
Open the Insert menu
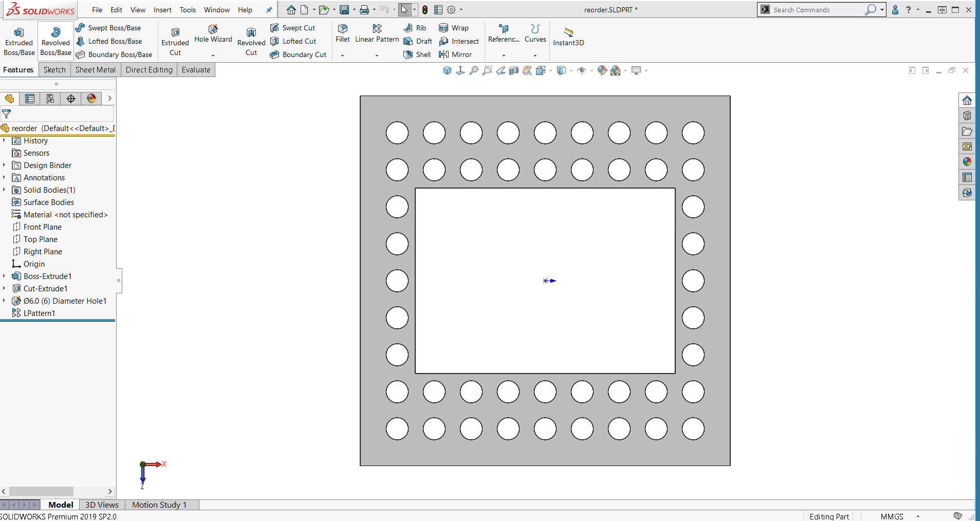click(x=162, y=10)
